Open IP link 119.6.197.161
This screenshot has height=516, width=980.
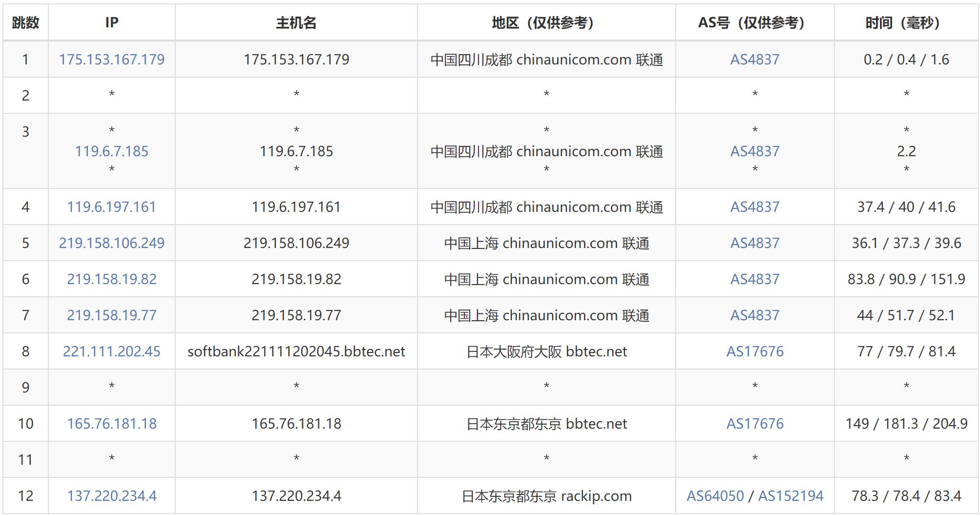pyautogui.click(x=112, y=207)
